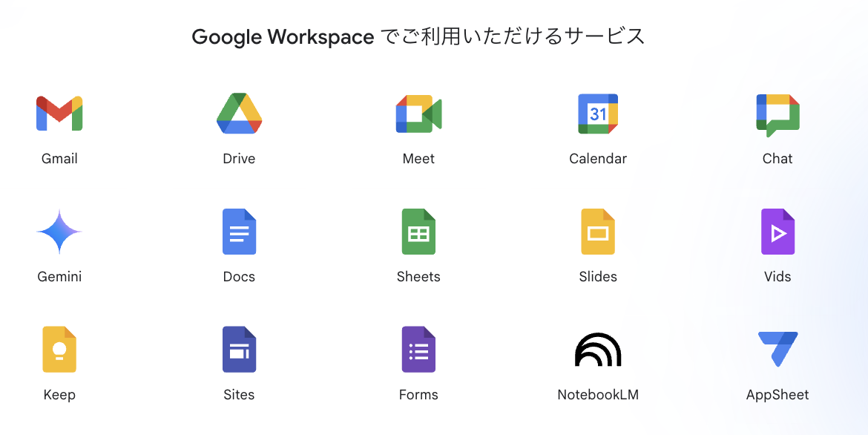Screen dimensions: 868x435
Task: Click the Gemini text label
Action: click(59, 277)
